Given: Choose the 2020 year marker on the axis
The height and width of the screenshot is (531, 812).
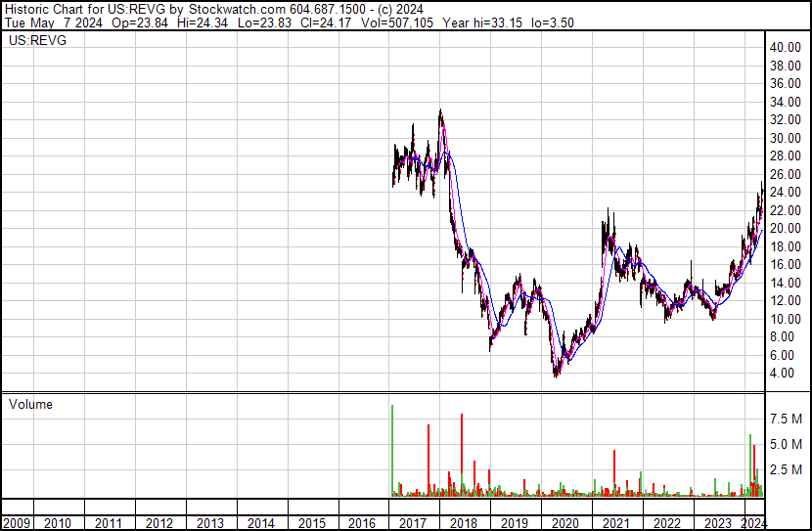Looking at the screenshot, I should coord(565,523).
